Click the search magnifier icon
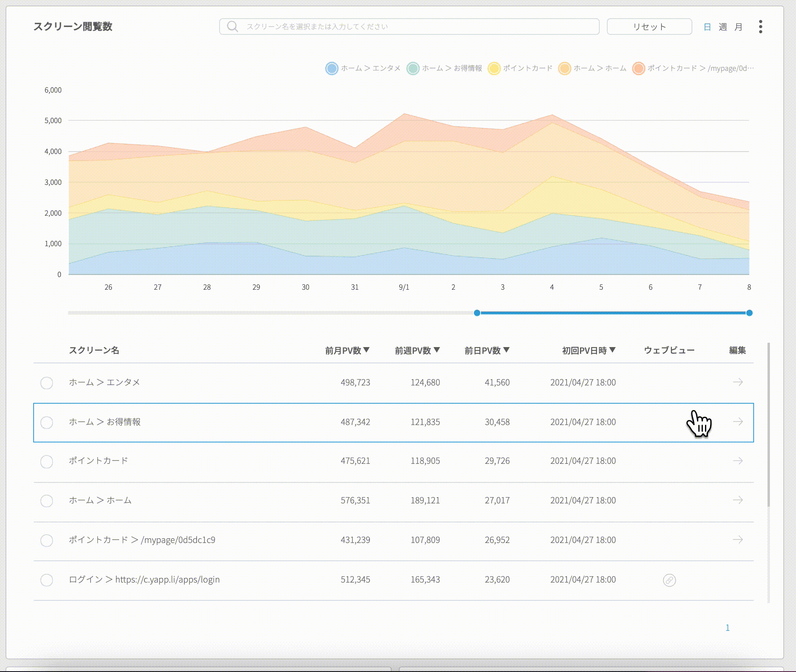Image resolution: width=796 pixels, height=672 pixels. [232, 27]
